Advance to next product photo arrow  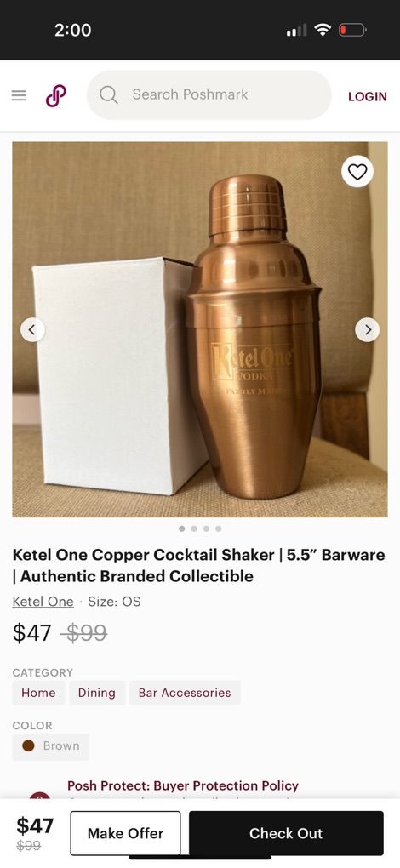(368, 330)
